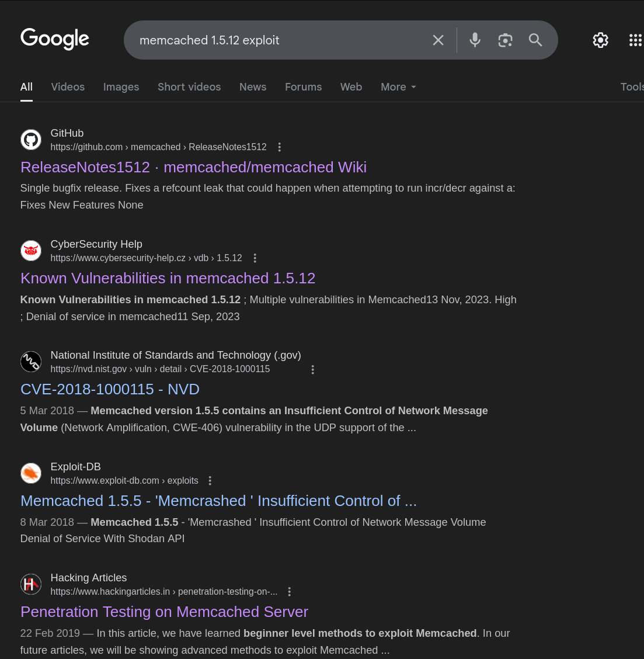Start voice search with microphone icon

pyautogui.click(x=475, y=40)
